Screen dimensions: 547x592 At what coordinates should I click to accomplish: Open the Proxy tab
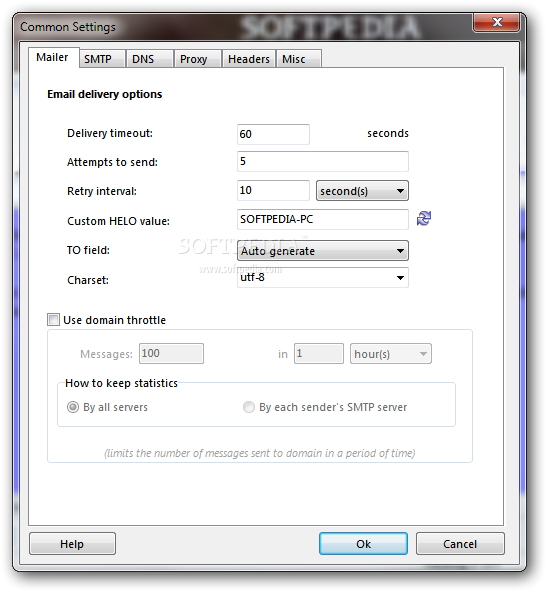click(197, 59)
